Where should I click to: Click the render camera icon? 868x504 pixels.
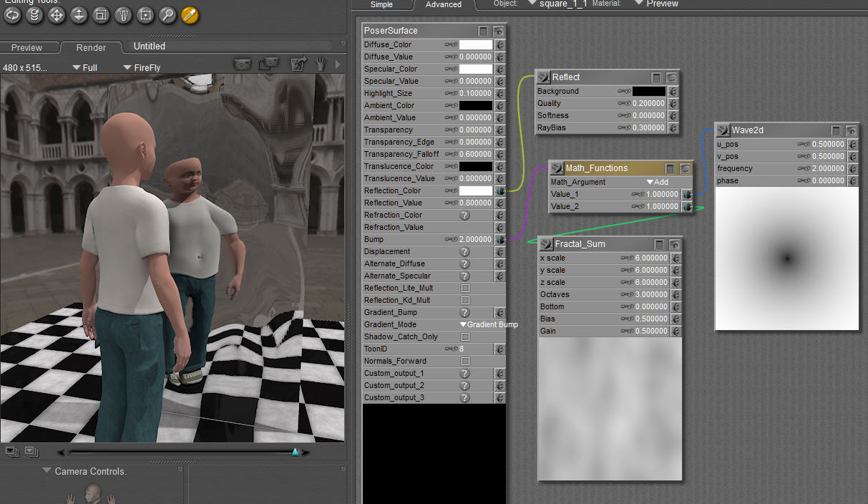[x=243, y=64]
